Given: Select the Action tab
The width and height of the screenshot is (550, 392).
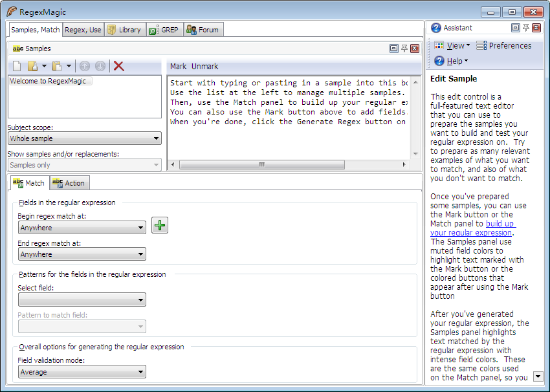Looking at the screenshot, I should click(69, 183).
